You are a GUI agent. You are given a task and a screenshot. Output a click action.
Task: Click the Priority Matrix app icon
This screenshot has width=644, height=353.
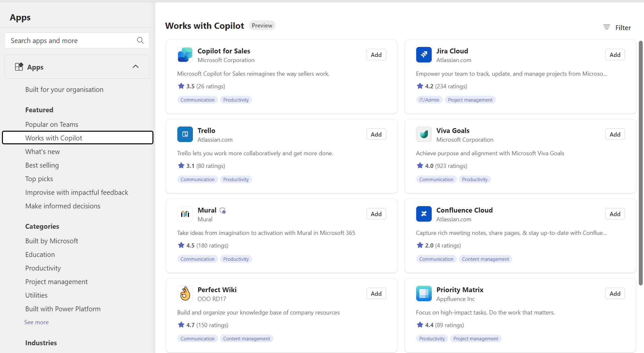click(x=424, y=293)
